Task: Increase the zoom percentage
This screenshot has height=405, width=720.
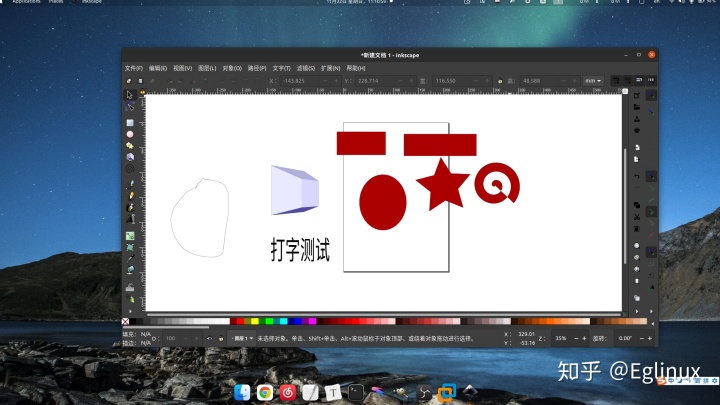Action: coord(584,338)
